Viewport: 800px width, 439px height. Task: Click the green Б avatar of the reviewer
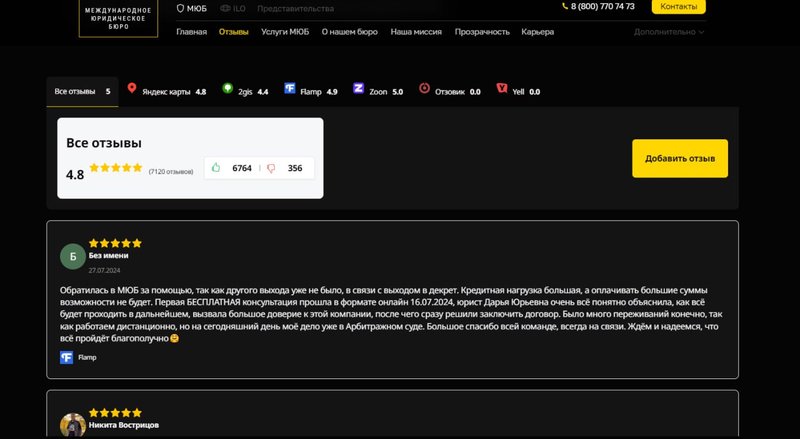(x=73, y=256)
